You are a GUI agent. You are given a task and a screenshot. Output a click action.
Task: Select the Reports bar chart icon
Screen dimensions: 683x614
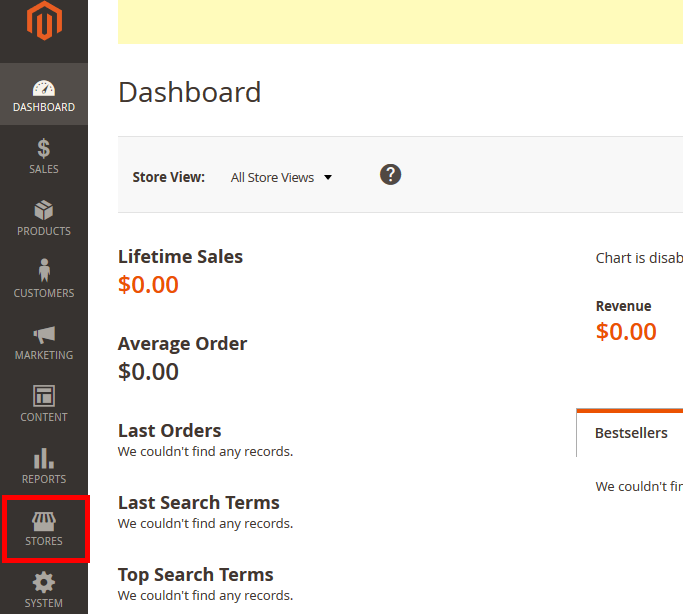point(44,459)
